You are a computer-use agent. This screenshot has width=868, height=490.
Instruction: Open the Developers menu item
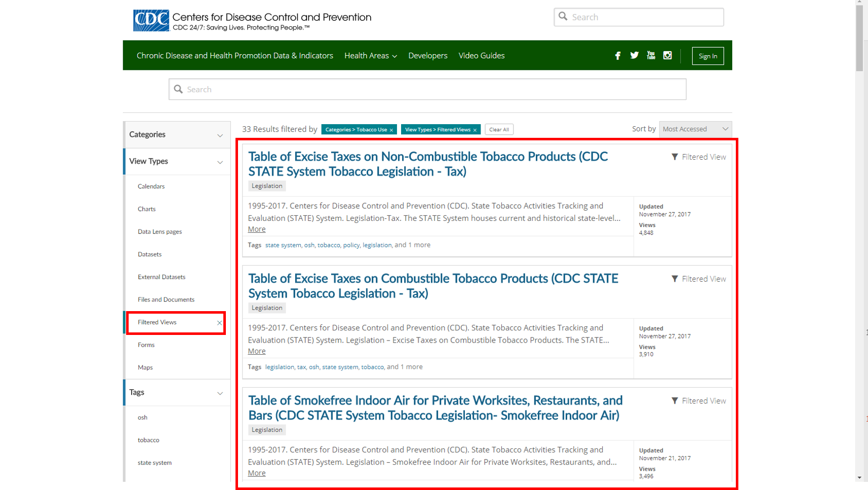pos(428,56)
